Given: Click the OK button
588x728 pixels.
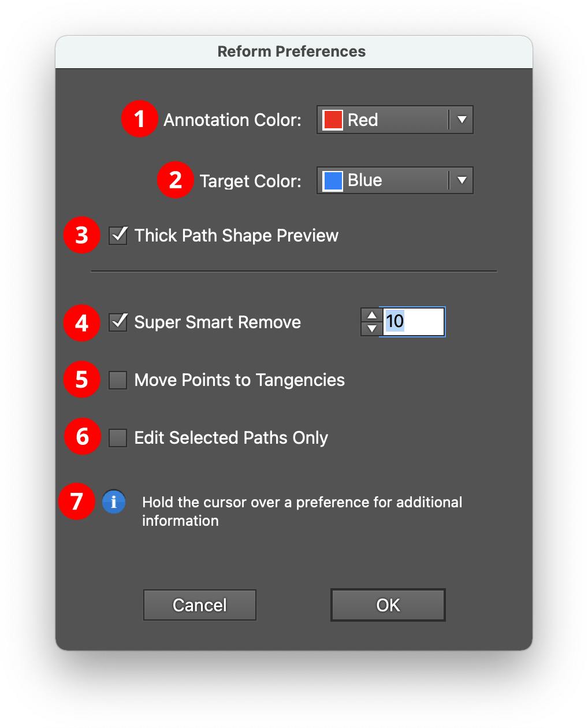Looking at the screenshot, I should point(388,604).
